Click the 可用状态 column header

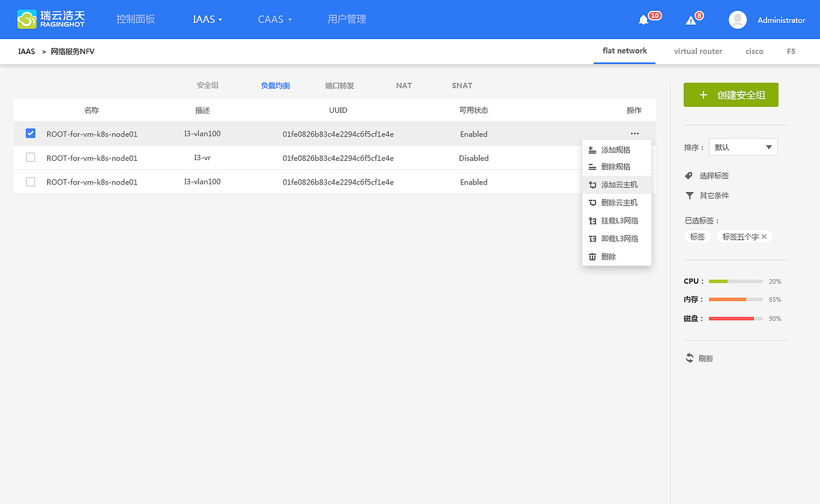point(473,110)
